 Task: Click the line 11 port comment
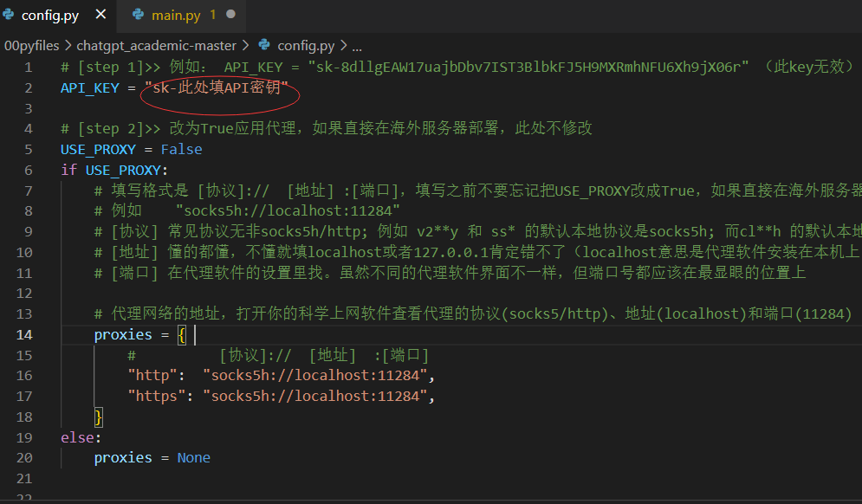[450, 273]
